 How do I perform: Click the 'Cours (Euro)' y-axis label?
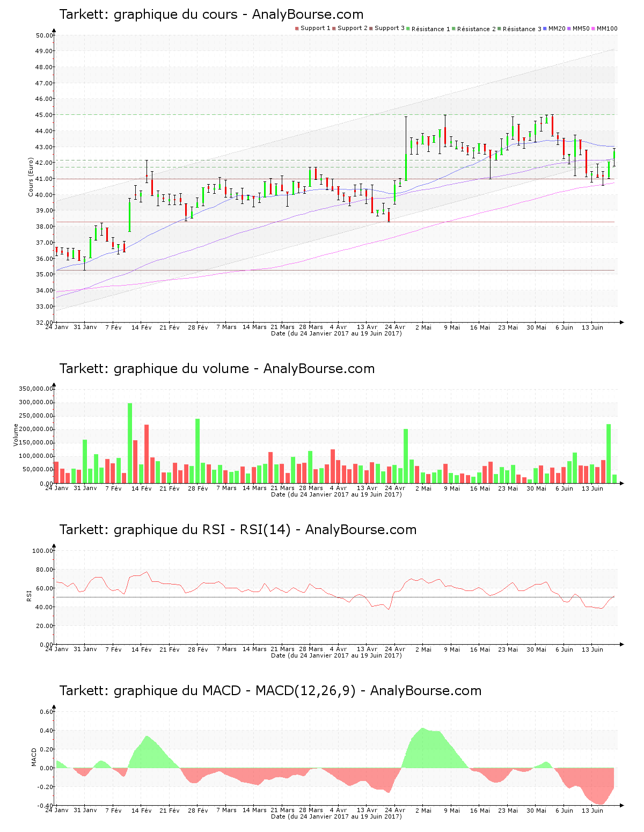click(31, 177)
